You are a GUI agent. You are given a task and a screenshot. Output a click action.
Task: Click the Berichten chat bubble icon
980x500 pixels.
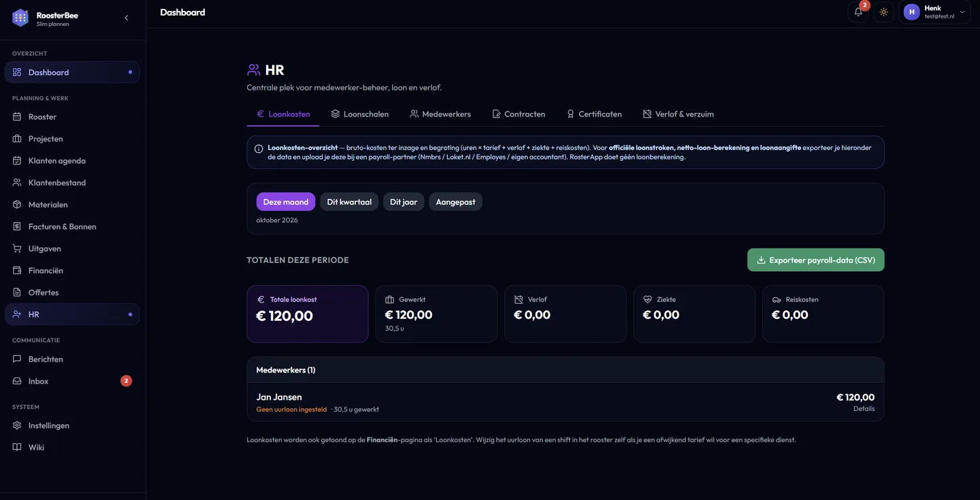17,359
